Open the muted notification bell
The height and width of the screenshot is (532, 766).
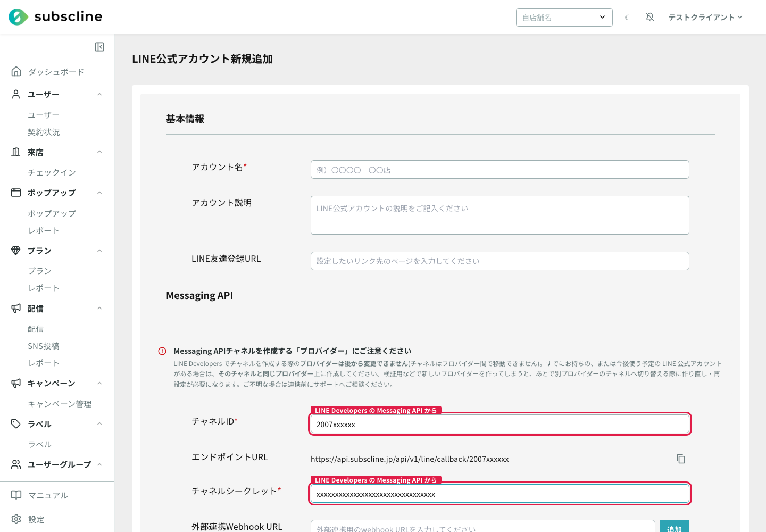pos(650,17)
